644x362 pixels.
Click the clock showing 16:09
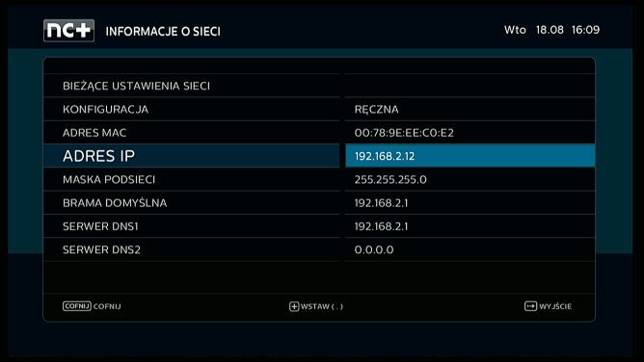(x=586, y=30)
